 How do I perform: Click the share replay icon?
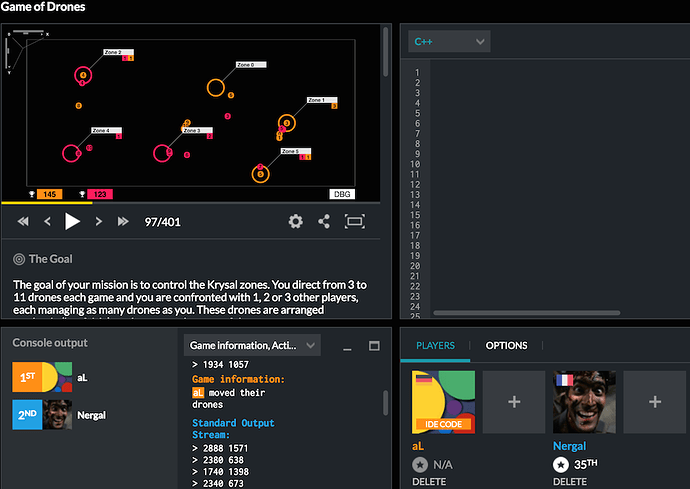click(x=324, y=221)
